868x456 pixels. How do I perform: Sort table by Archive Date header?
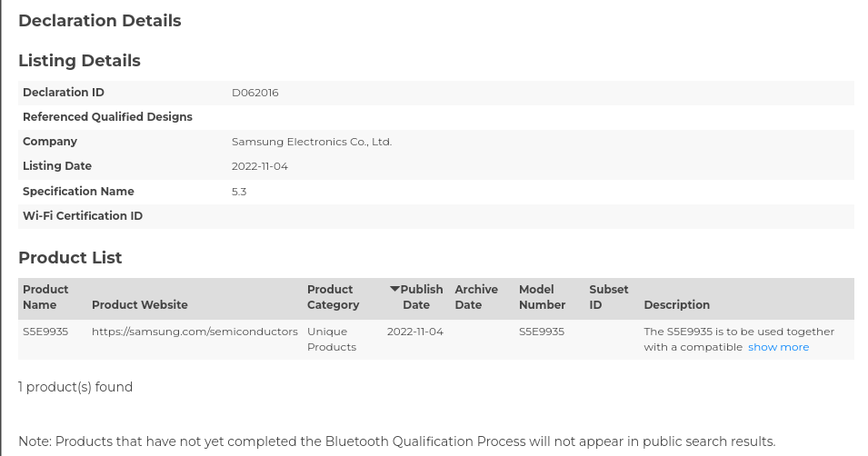click(x=476, y=297)
